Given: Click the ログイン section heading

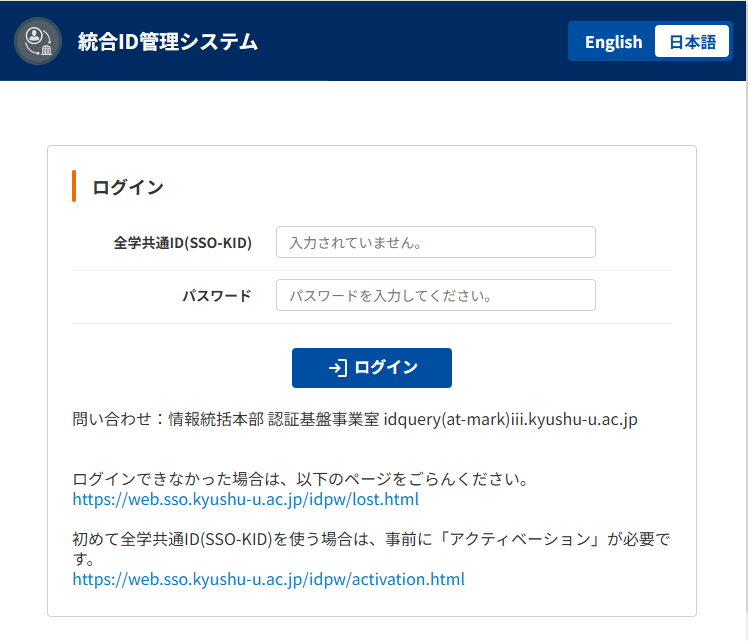Looking at the screenshot, I should pyautogui.click(x=128, y=187).
